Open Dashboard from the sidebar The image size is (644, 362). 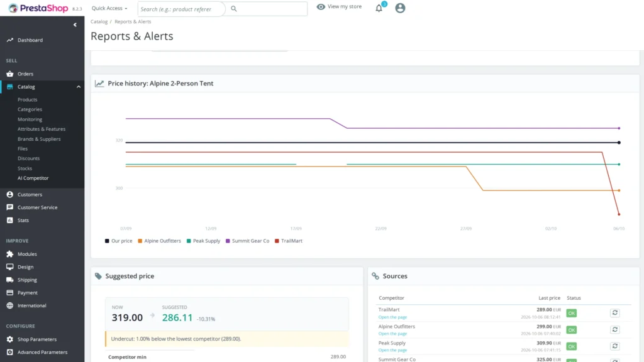[x=30, y=40]
